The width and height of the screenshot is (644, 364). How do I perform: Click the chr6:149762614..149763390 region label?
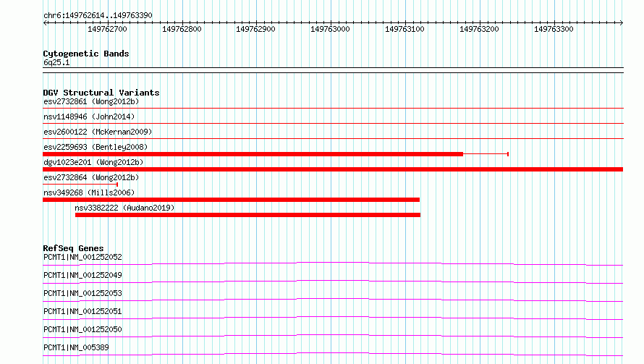click(x=98, y=15)
